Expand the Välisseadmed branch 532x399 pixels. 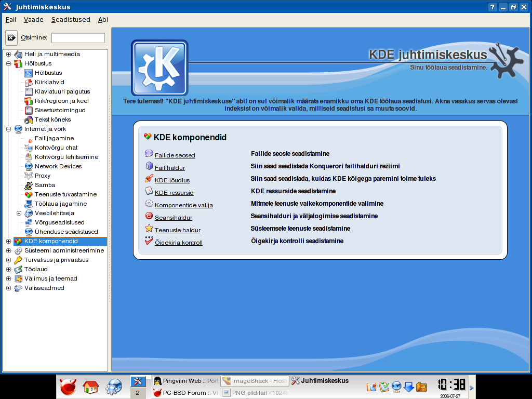(x=8, y=288)
